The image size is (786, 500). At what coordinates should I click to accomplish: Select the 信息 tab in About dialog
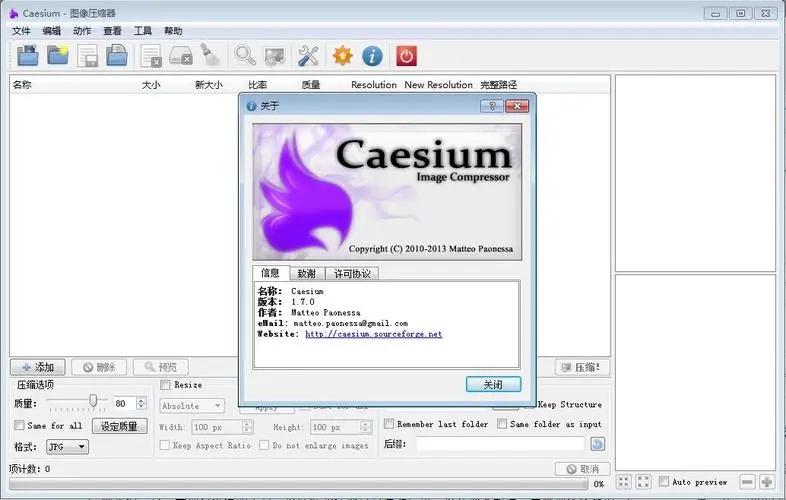271,273
